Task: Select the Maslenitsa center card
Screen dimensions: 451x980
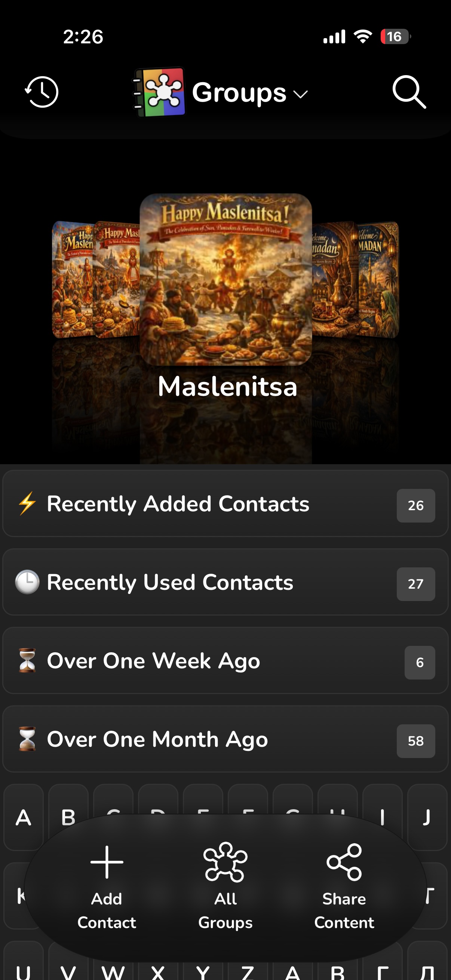Action: point(226,280)
